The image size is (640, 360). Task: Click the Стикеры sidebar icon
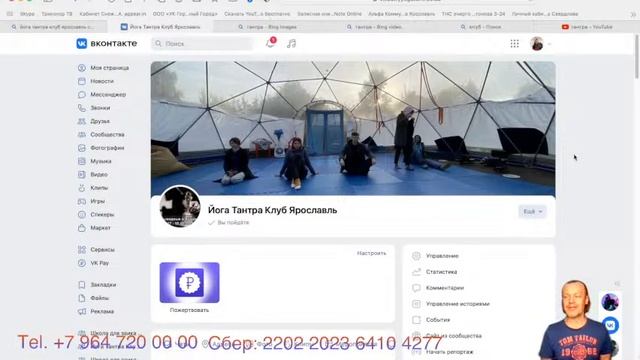(x=82, y=214)
